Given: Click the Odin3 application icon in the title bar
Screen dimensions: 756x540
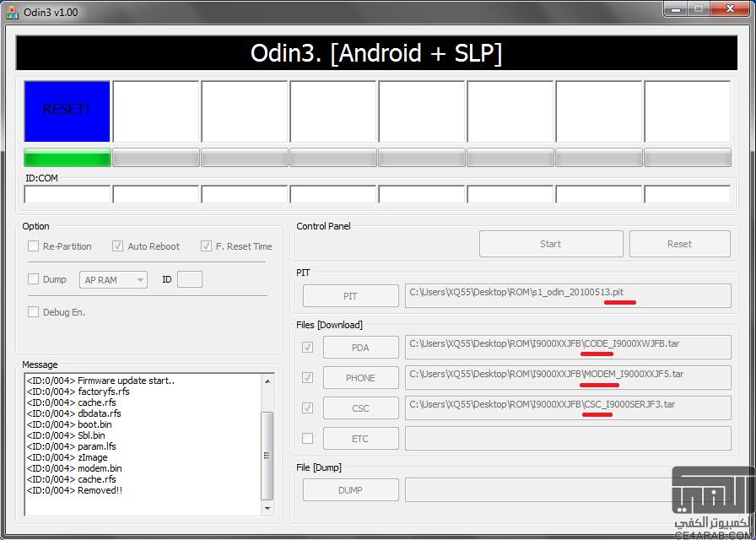Looking at the screenshot, I should pyautogui.click(x=13, y=9).
